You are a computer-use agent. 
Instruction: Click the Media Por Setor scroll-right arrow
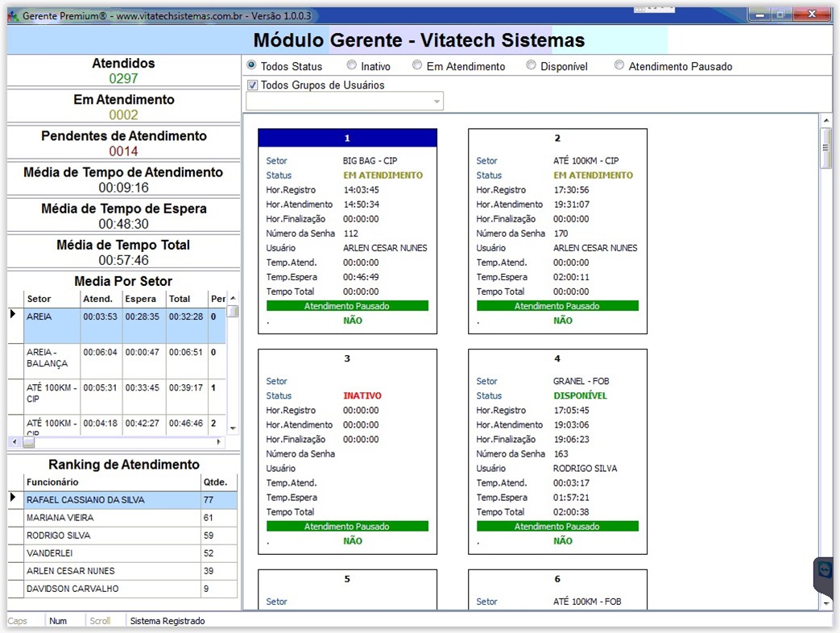[x=219, y=442]
